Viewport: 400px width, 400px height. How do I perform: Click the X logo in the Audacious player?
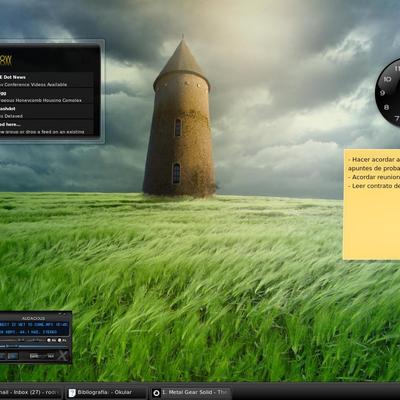(x=63, y=356)
